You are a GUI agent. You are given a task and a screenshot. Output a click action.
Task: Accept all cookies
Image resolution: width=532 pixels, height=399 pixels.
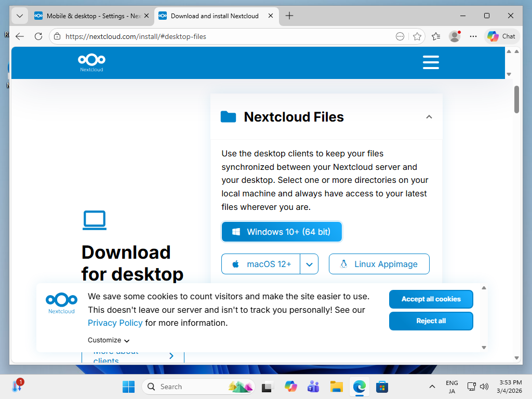(x=431, y=299)
